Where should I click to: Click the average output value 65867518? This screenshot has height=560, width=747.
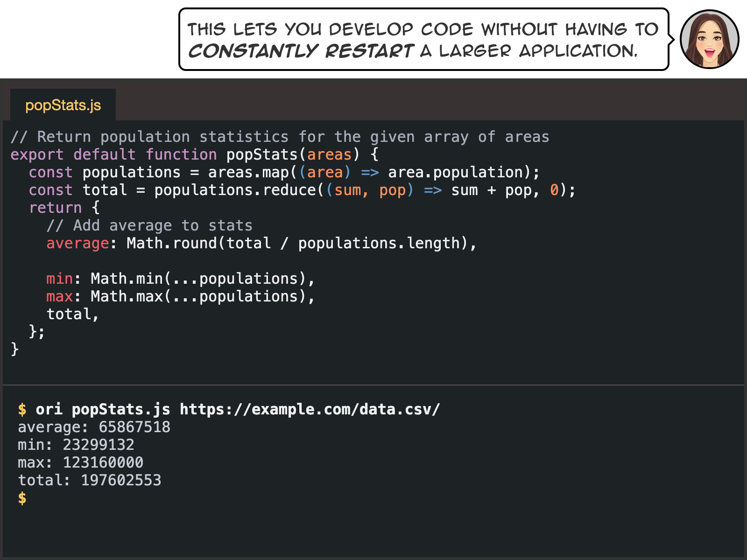coord(134,427)
